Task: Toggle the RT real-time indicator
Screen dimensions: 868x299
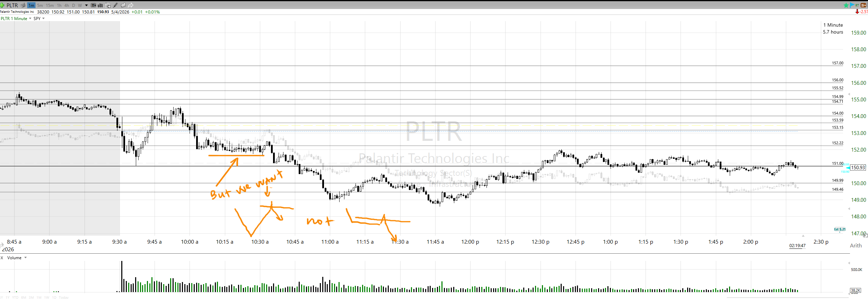Action: pyautogui.click(x=857, y=5)
